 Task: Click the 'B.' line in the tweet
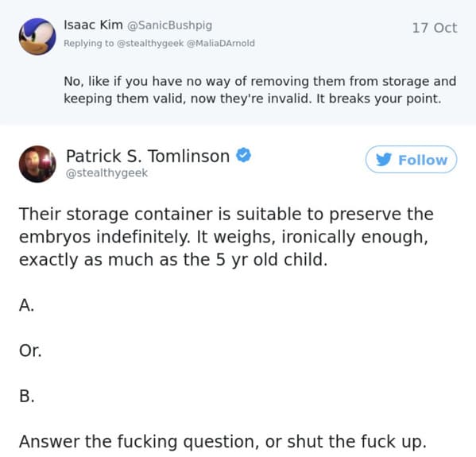point(27,396)
